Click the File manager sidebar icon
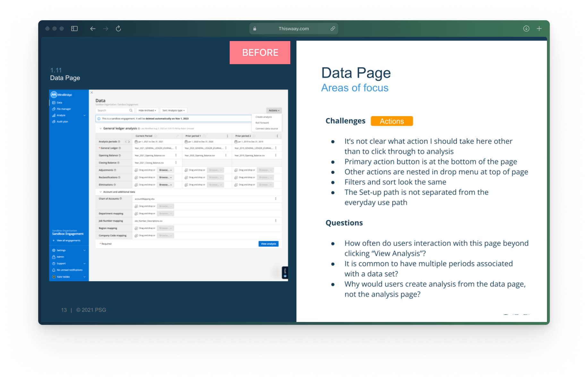Image resolution: width=588 pixels, height=381 pixels. tap(54, 109)
